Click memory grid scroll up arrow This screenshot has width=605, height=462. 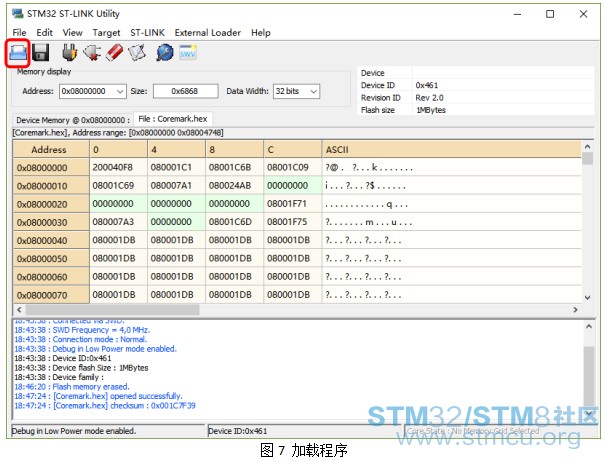pos(587,147)
